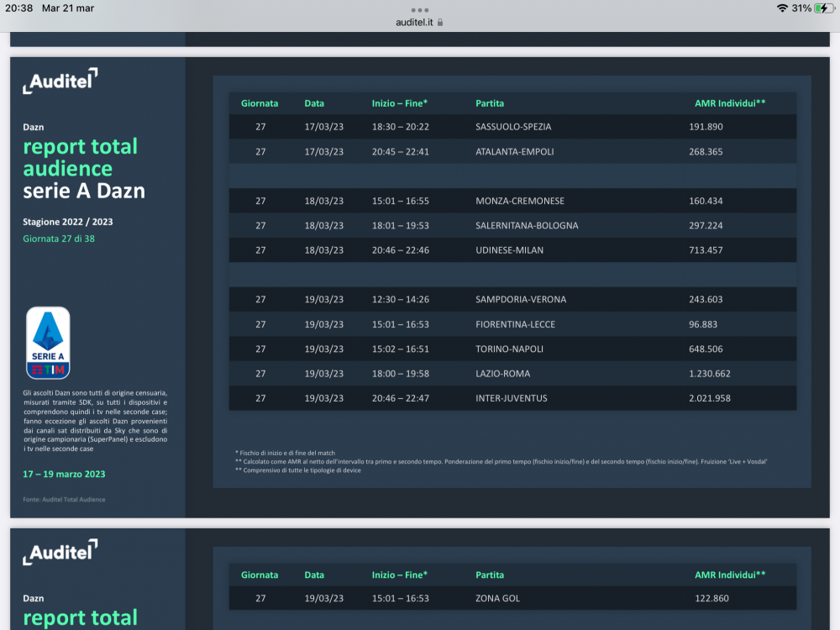Tap the 20:46 – 22:47 time cell
The width and height of the screenshot is (840, 630).
(x=400, y=398)
